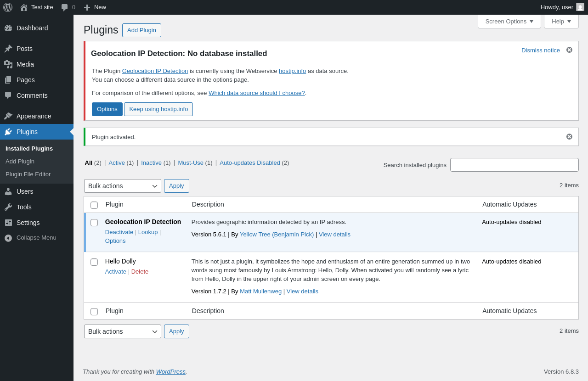Deactivate the Geolocation IP Detection plugin
588x381 pixels.
[x=119, y=232]
